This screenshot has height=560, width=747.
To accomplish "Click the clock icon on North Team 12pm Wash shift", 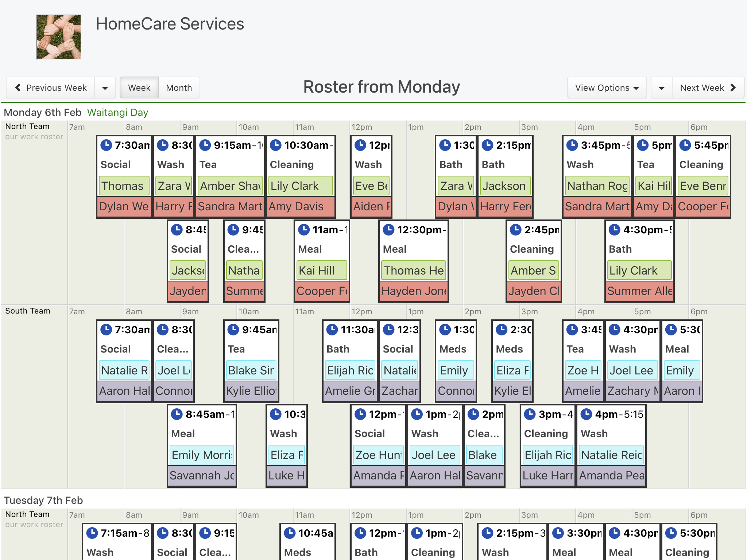I will pos(360,145).
